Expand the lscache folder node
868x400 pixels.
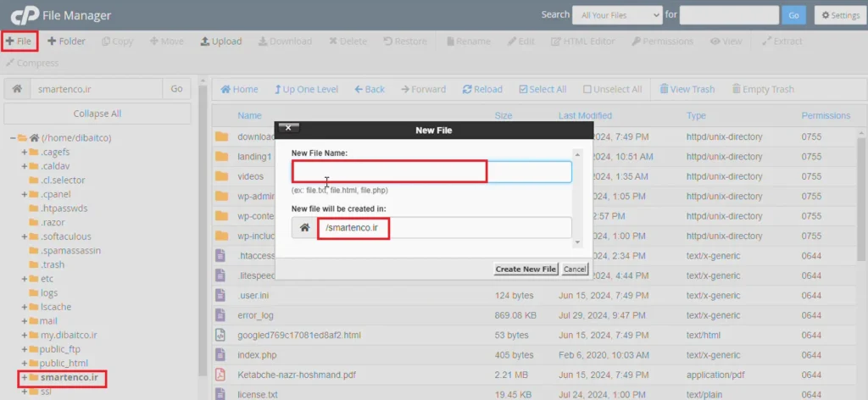[x=25, y=307]
